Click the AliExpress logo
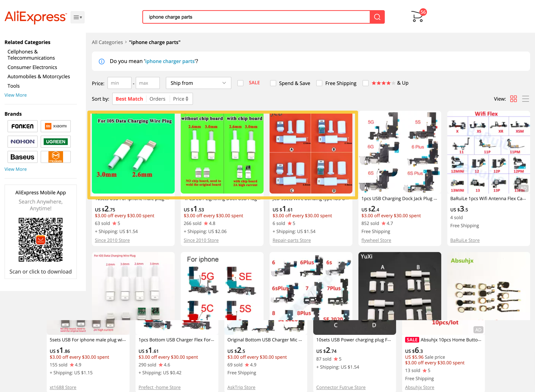 (35, 17)
